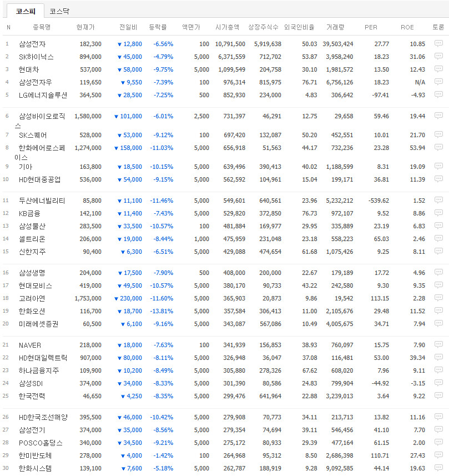Open discussion icon for 신한지주 row
This screenshot has width=449, height=476.
pos(438,251)
